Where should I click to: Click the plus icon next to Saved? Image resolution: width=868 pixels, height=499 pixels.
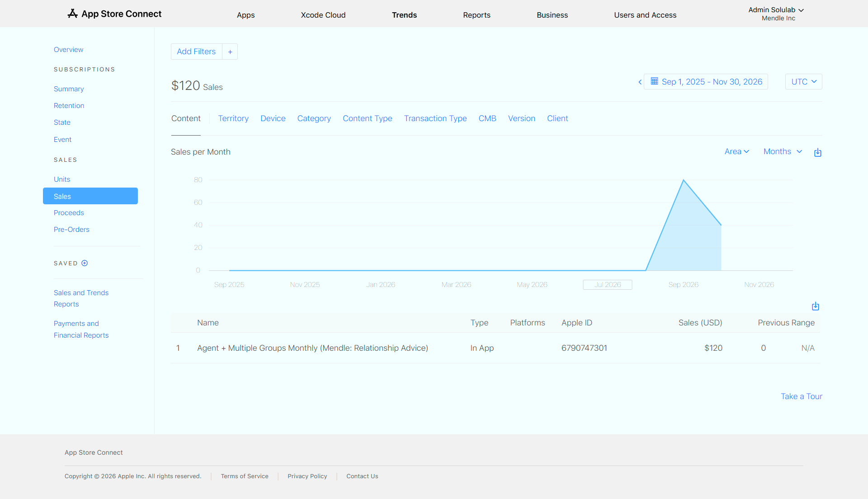(x=85, y=263)
